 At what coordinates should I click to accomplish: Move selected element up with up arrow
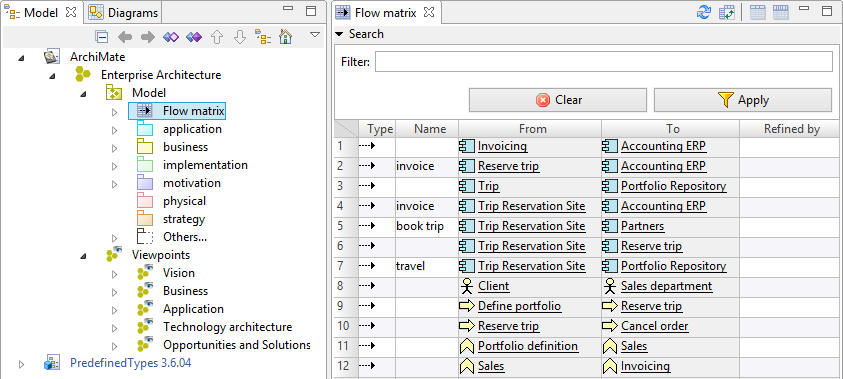point(217,37)
